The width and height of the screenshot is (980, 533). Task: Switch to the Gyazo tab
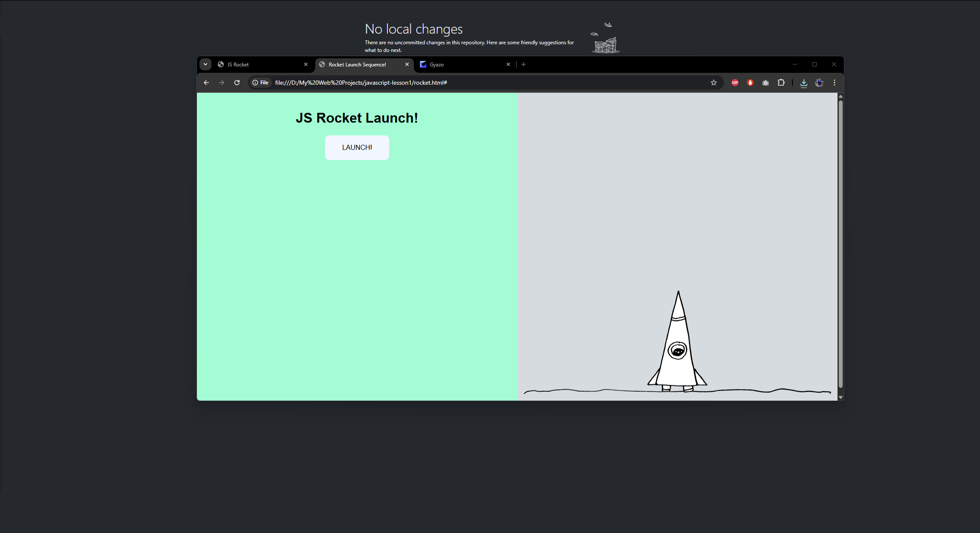click(465, 65)
